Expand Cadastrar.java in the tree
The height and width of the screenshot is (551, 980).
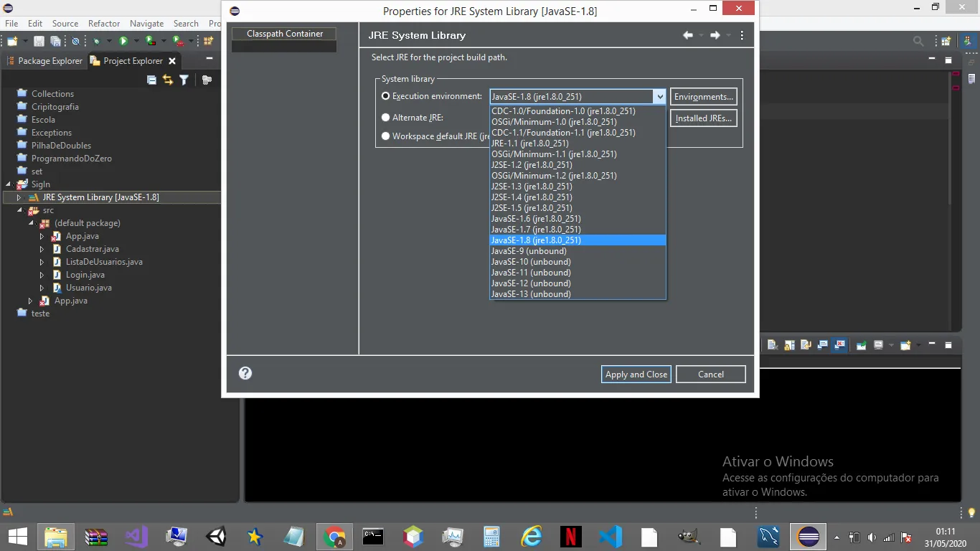(42, 249)
